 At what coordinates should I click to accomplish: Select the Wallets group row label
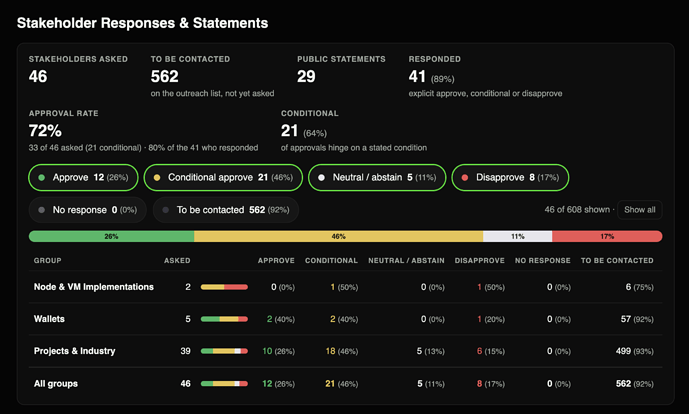[x=49, y=319]
